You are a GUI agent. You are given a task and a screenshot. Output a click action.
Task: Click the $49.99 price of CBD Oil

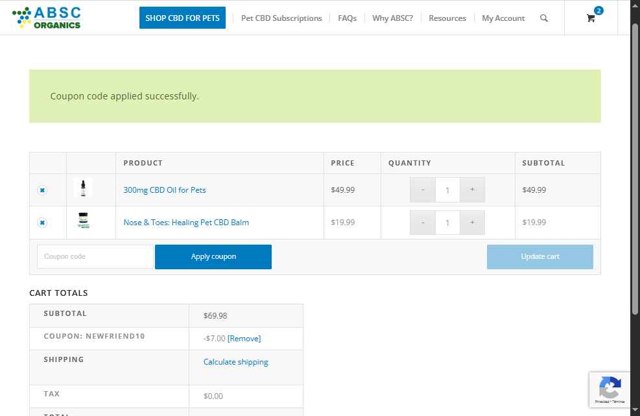(x=342, y=190)
